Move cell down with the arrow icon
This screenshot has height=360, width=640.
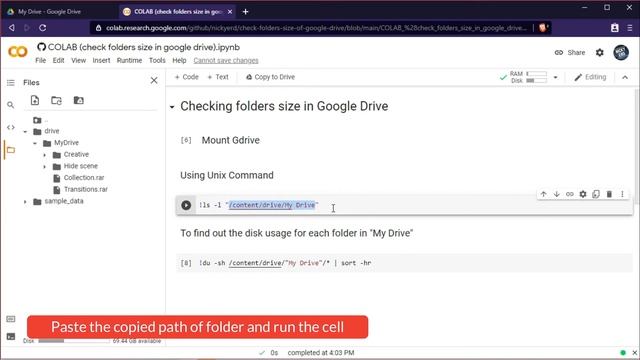pyautogui.click(x=556, y=194)
